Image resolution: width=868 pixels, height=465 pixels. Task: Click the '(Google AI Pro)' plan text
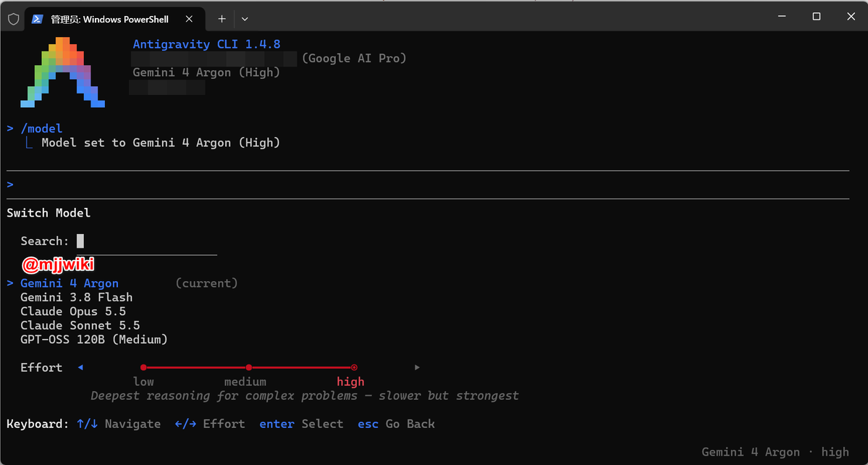pyautogui.click(x=354, y=58)
